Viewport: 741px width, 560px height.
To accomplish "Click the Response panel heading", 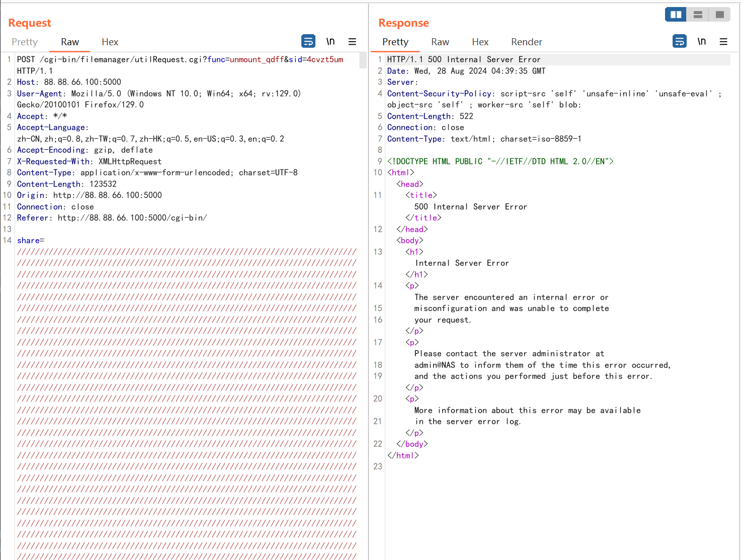I will pos(403,23).
